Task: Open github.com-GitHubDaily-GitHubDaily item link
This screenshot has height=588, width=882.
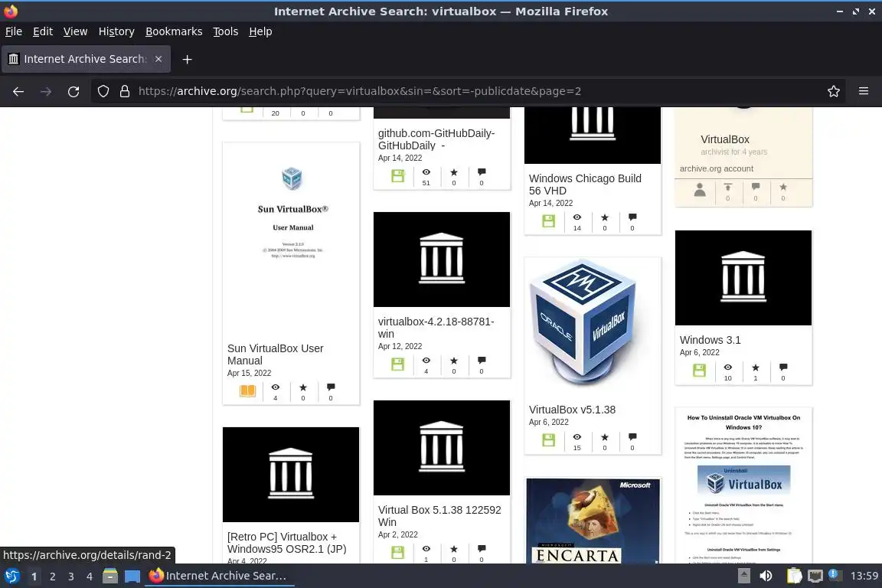Action: click(436, 139)
